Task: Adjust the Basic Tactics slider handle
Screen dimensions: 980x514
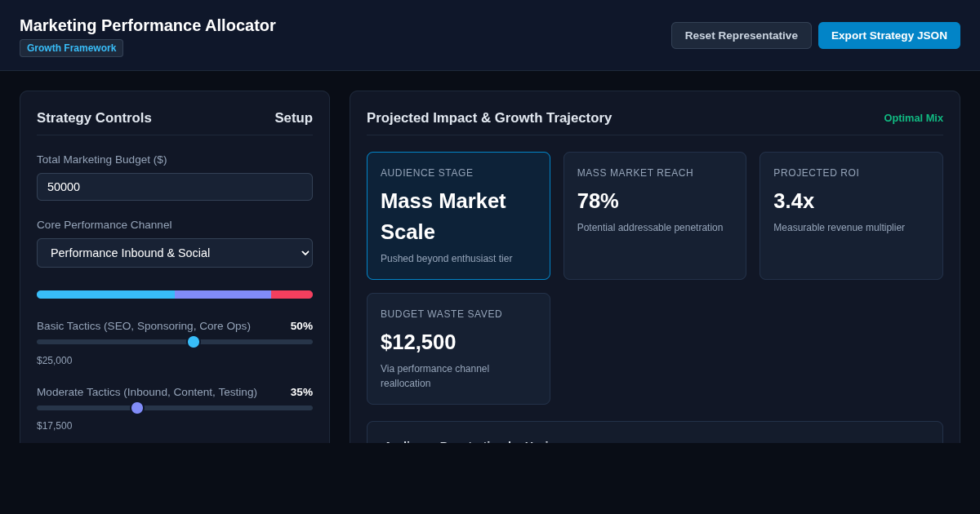Action: 194,342
